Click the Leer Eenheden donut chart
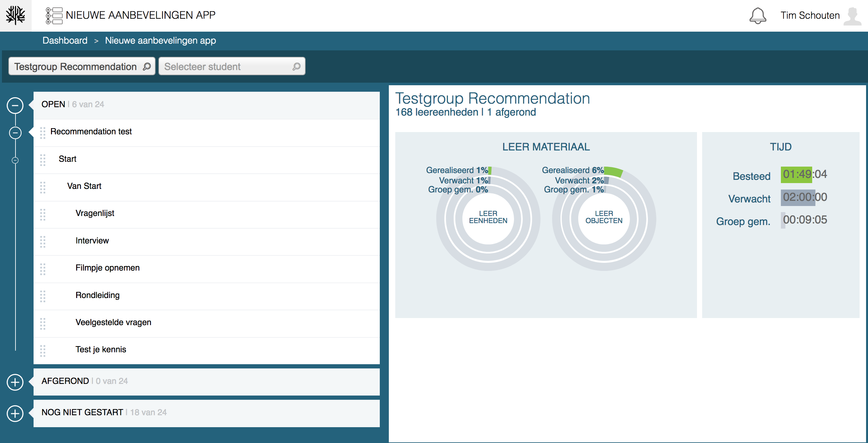This screenshot has height=443, width=868. click(x=488, y=219)
